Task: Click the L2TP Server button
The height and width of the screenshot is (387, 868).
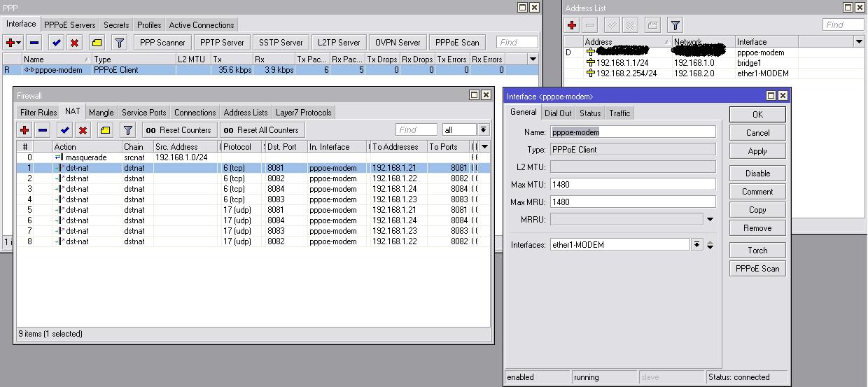Action: tap(339, 43)
